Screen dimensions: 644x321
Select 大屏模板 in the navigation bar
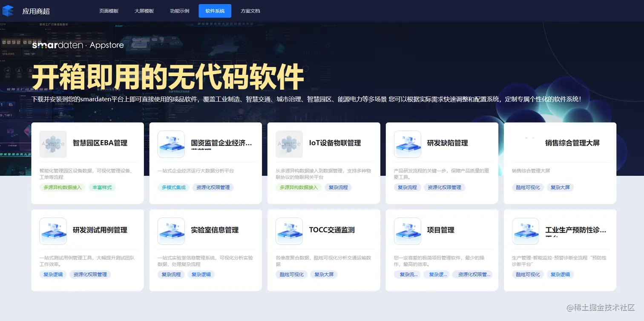[144, 11]
